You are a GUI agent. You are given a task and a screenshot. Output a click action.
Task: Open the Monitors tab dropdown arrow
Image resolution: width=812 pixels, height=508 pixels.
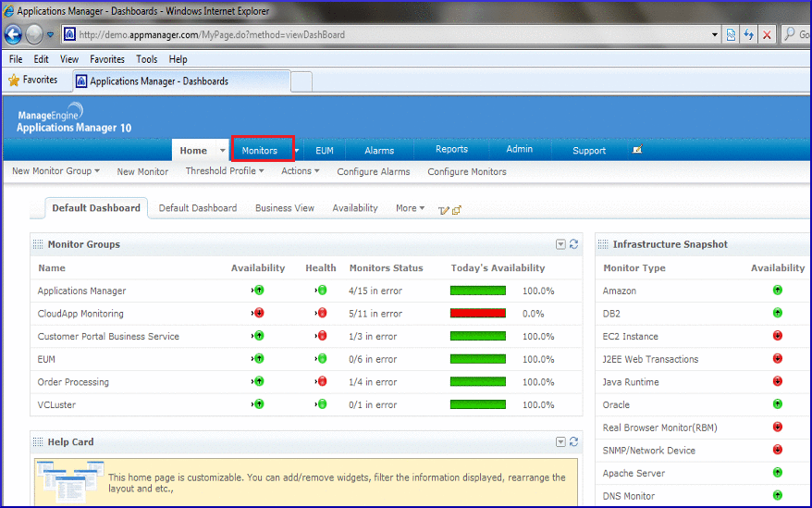point(297,150)
